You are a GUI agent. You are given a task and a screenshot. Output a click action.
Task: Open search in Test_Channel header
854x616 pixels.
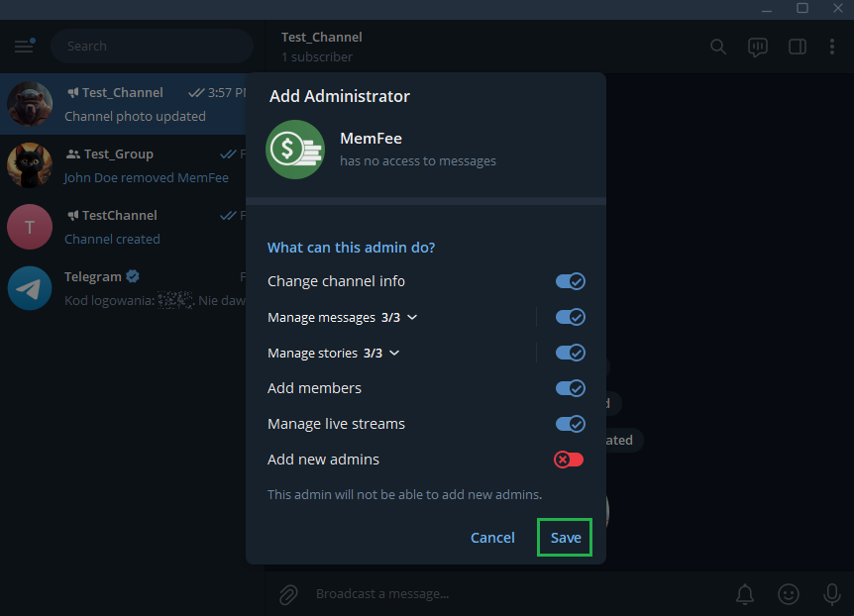(x=718, y=47)
